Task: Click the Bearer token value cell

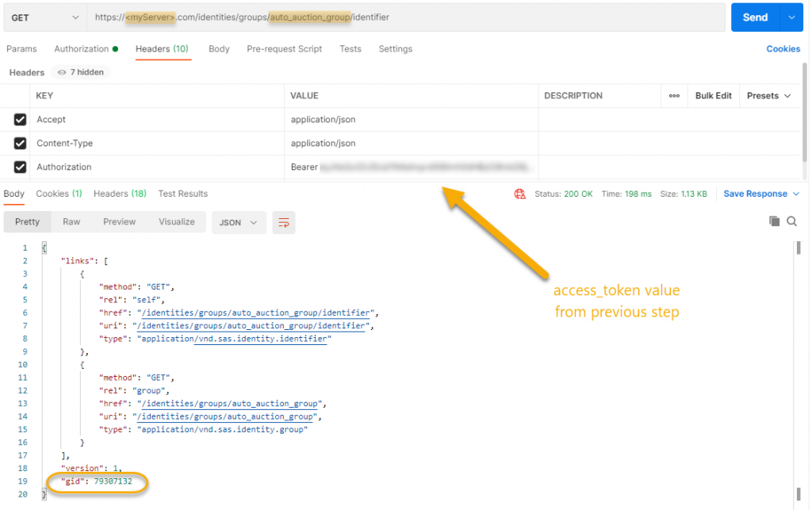Action: [x=412, y=167]
